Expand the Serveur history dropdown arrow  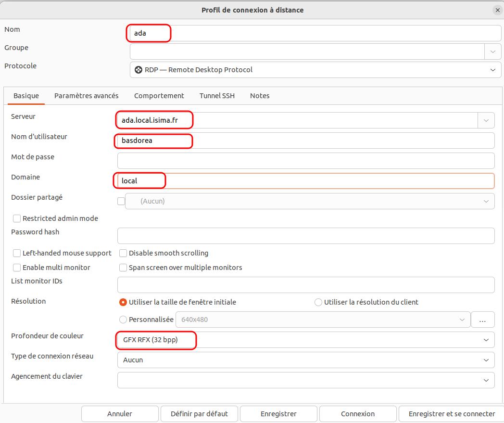486,120
